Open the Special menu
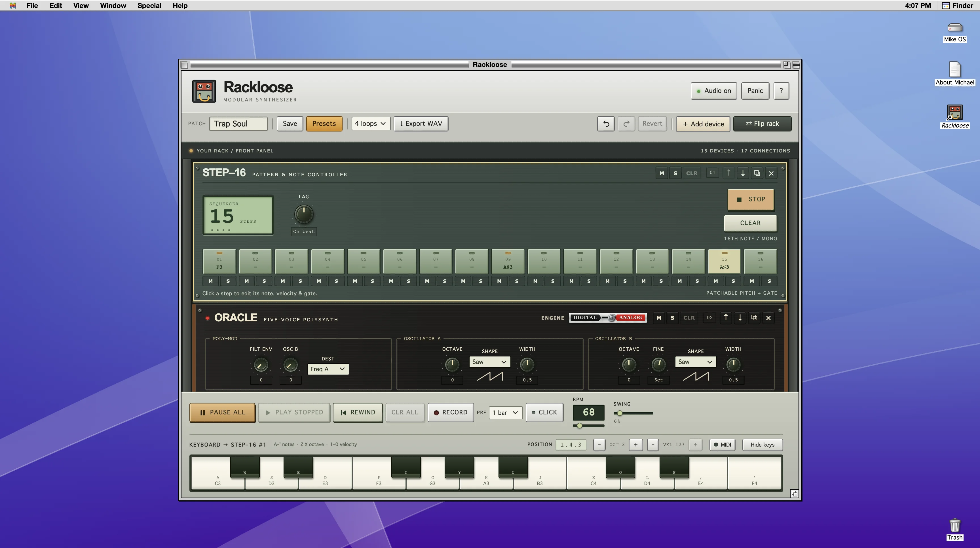The width and height of the screenshot is (980, 548). (149, 6)
